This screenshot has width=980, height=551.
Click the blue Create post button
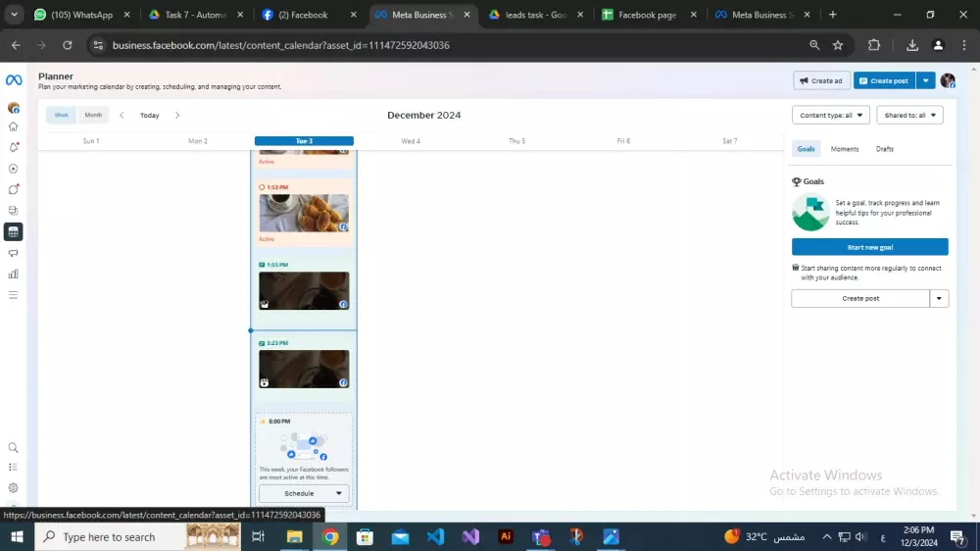[884, 80]
